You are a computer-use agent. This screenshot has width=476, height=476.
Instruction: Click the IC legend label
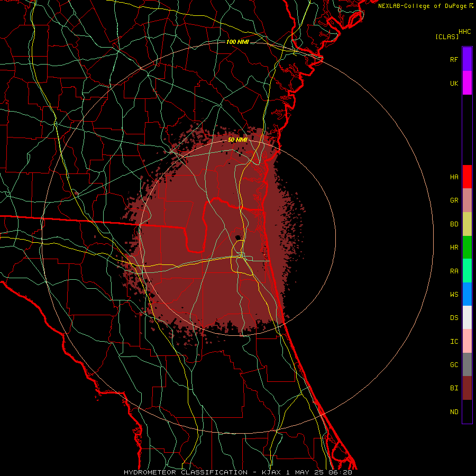pos(454,342)
